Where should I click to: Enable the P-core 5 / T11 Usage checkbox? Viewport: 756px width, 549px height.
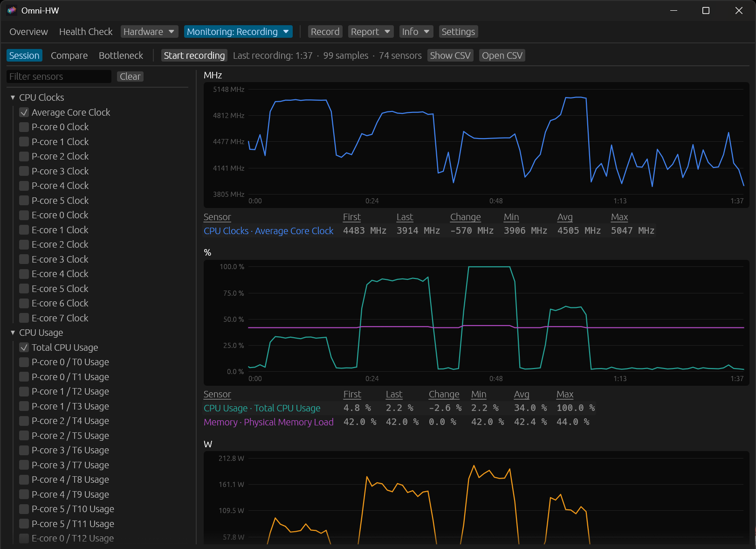[24, 524]
